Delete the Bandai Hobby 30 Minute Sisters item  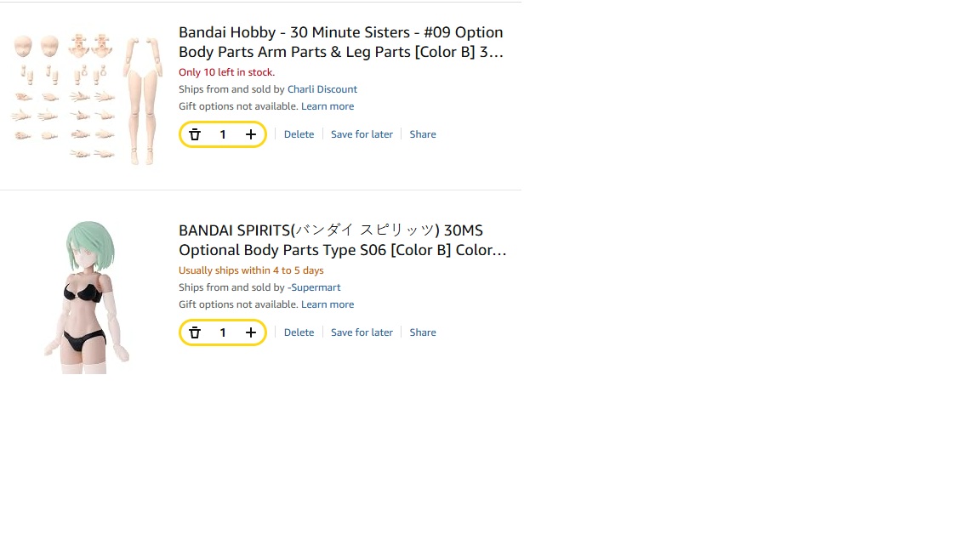(299, 134)
